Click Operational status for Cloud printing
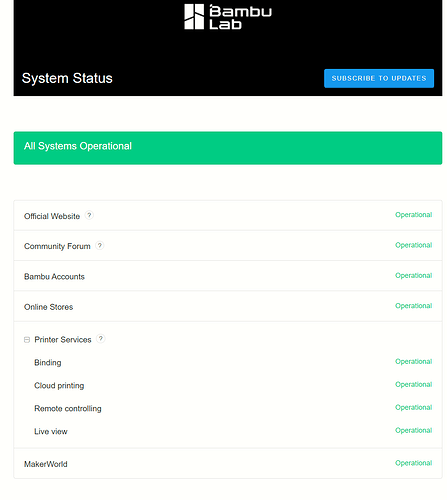The height and width of the screenshot is (500, 447). click(414, 384)
